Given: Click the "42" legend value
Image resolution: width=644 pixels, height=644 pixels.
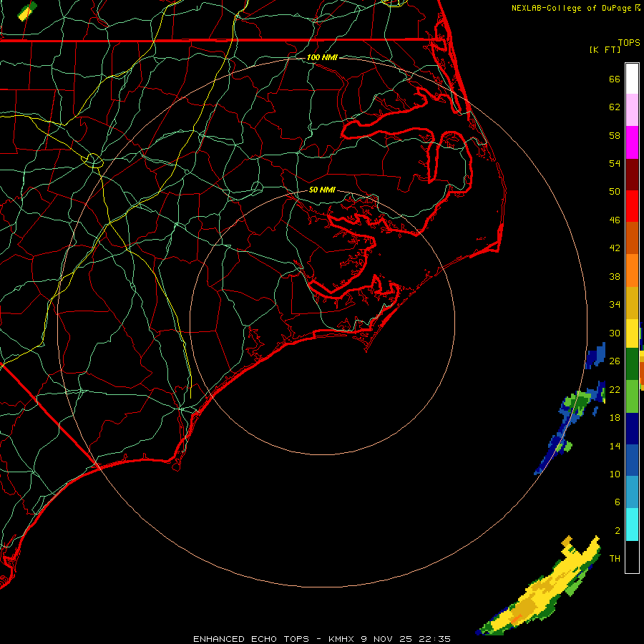Looking at the screenshot, I should click(615, 248).
